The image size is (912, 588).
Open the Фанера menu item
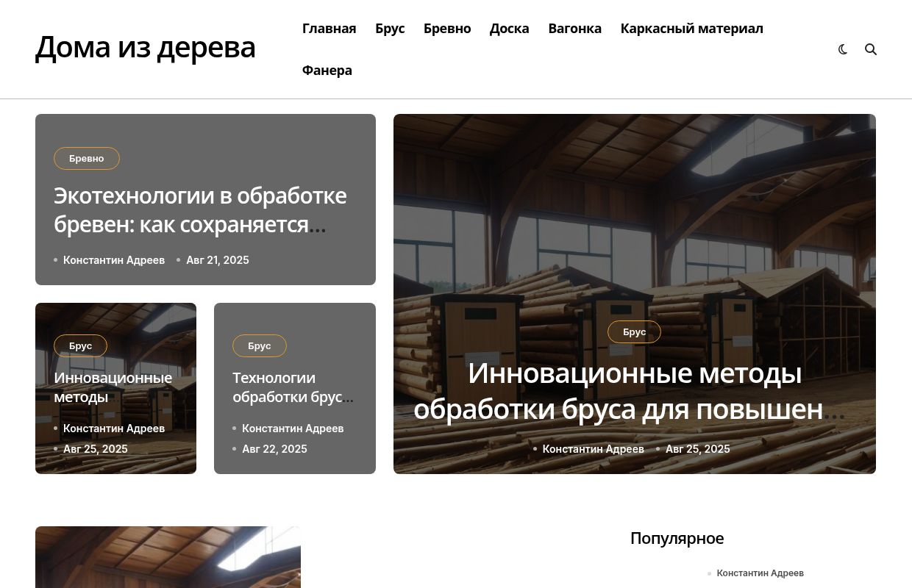(327, 70)
